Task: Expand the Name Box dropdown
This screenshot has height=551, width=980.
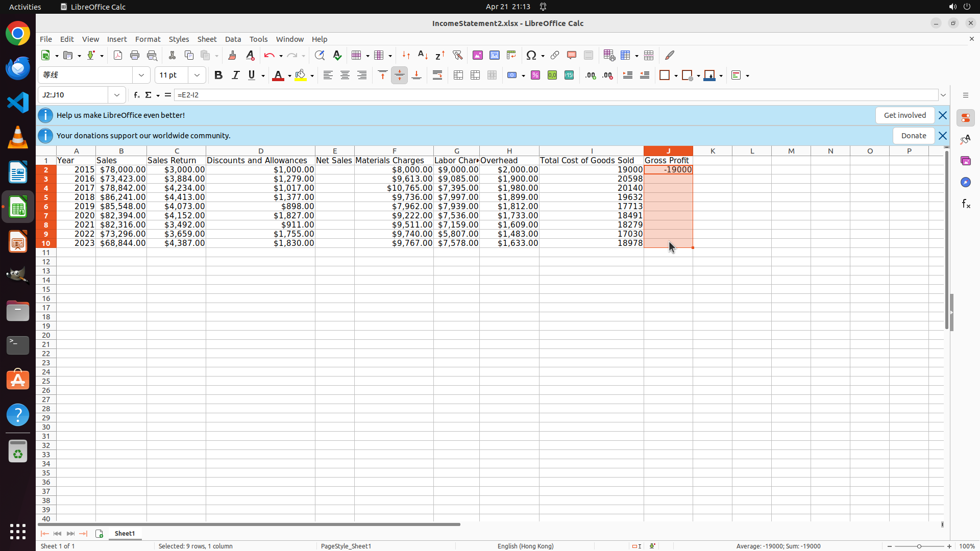Action: pyautogui.click(x=117, y=95)
